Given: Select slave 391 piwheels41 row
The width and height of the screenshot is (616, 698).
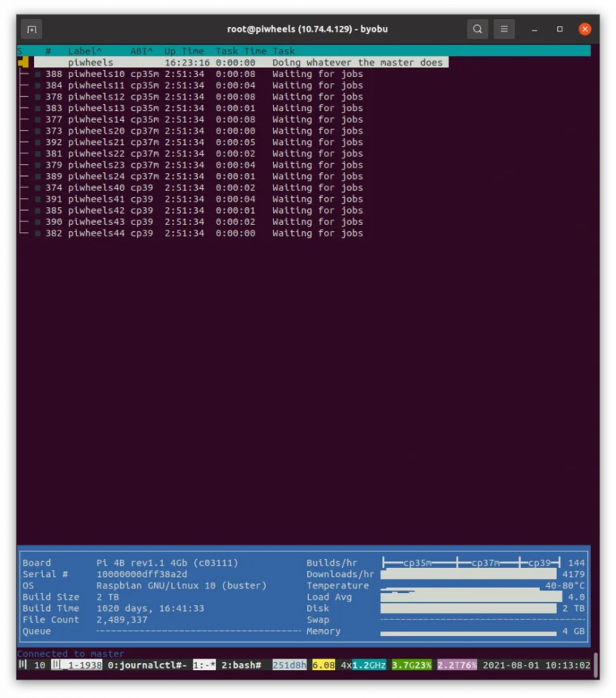Looking at the screenshot, I should [x=204, y=199].
